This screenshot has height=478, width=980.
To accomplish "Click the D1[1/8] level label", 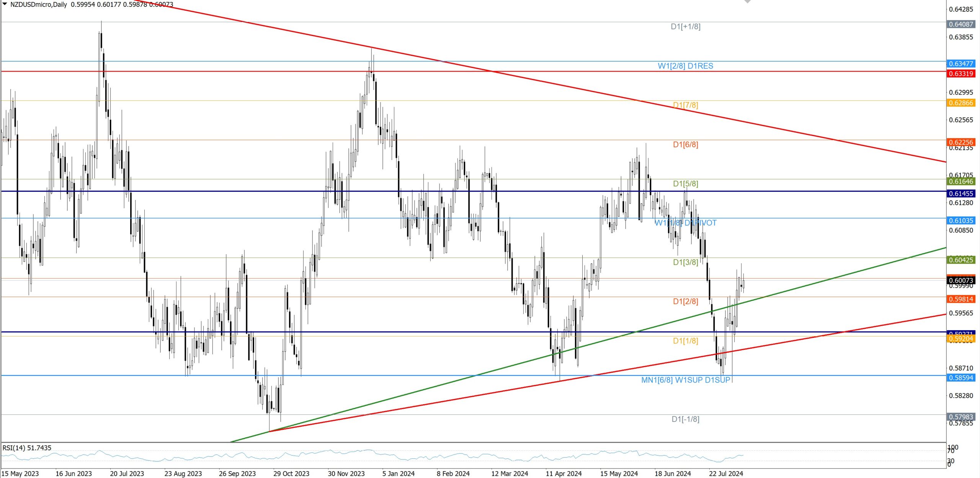I will click(x=685, y=341).
